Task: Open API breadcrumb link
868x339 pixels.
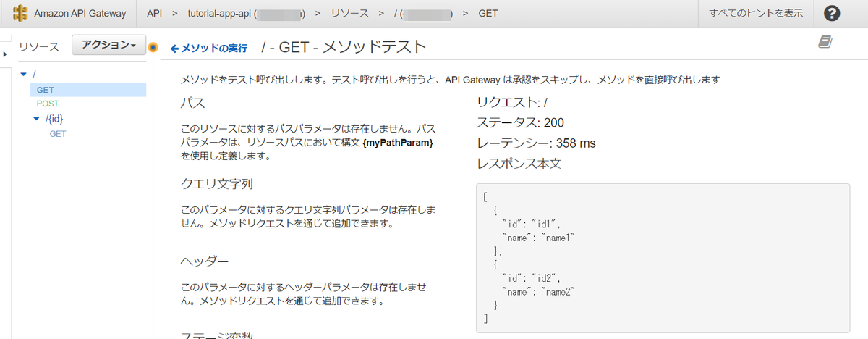Action: point(154,14)
